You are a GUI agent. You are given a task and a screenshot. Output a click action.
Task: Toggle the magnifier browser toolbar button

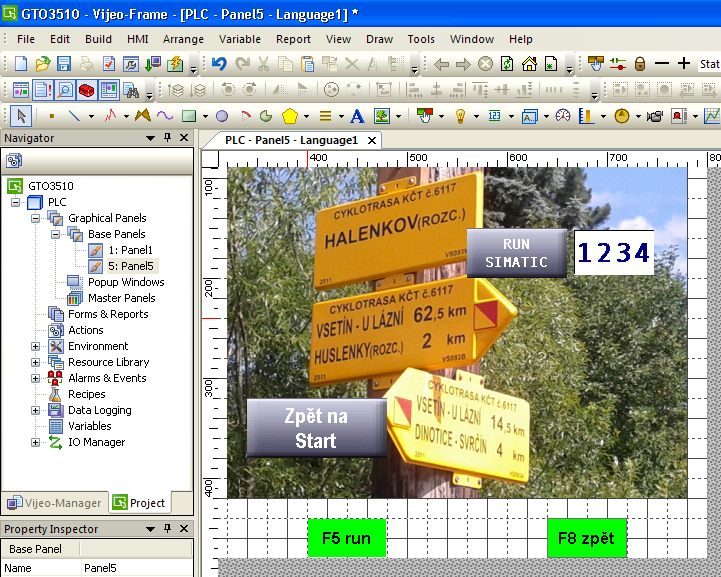(65, 90)
